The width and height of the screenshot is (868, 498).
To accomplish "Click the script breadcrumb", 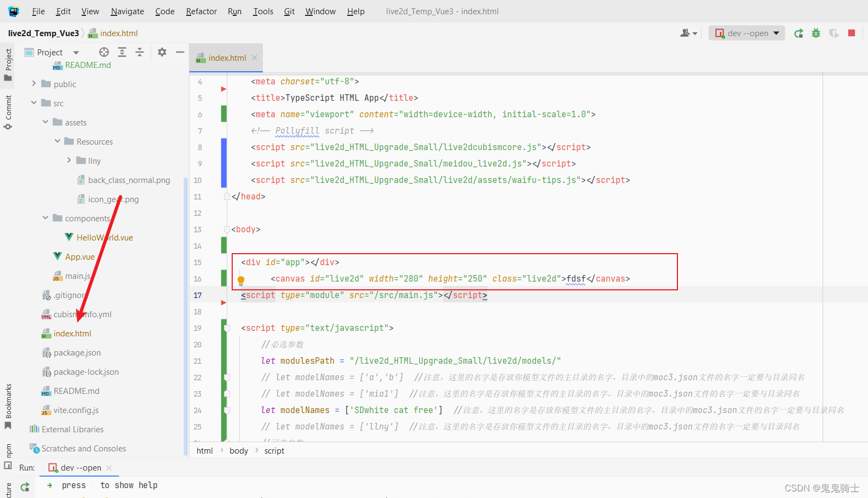I will (274, 450).
